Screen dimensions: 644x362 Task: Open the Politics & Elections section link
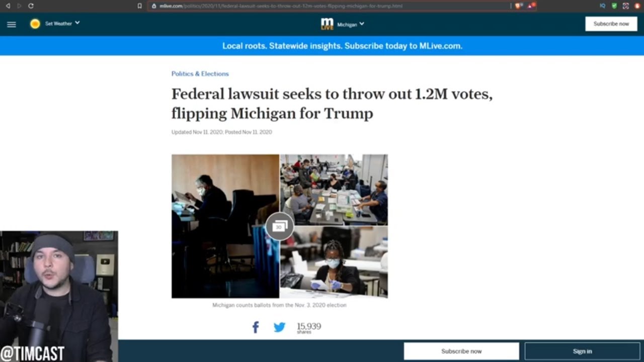tap(200, 73)
